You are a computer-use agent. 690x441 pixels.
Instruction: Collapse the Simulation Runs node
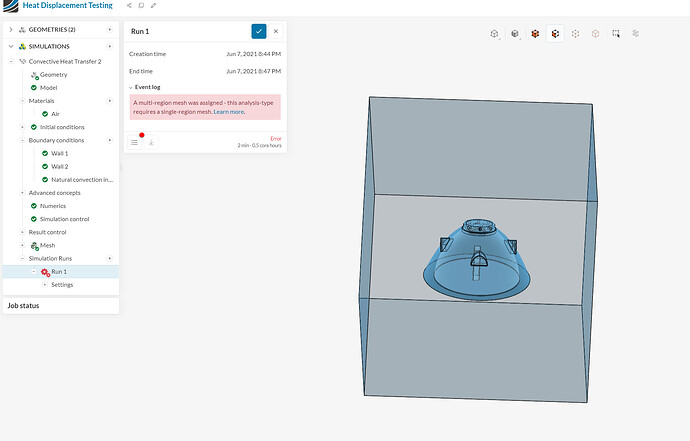22,258
